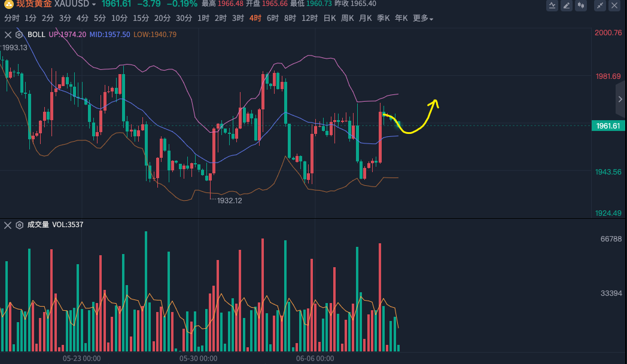Open the candlestick chart type icon
Viewport: 627px width, 364px height.
pyautogui.click(x=580, y=5)
